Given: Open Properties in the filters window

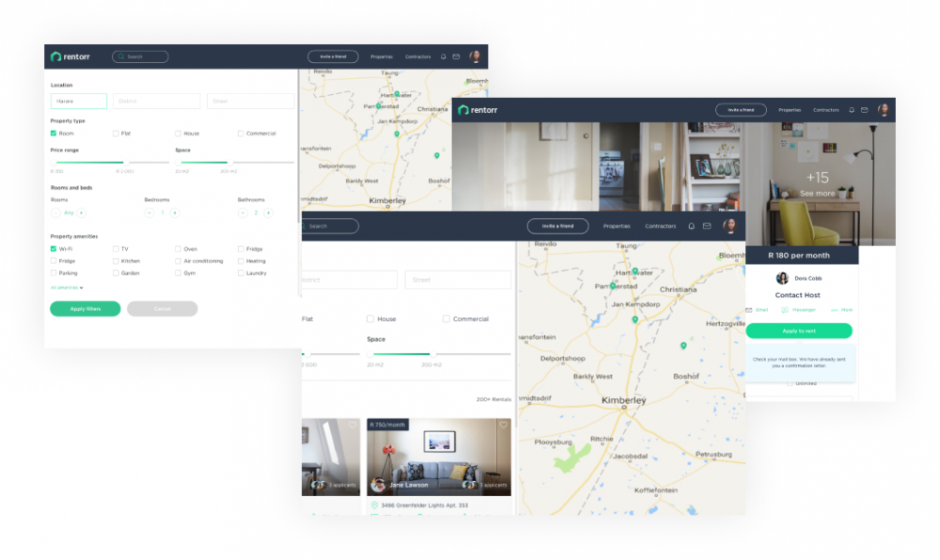Looking at the screenshot, I should coord(382,57).
